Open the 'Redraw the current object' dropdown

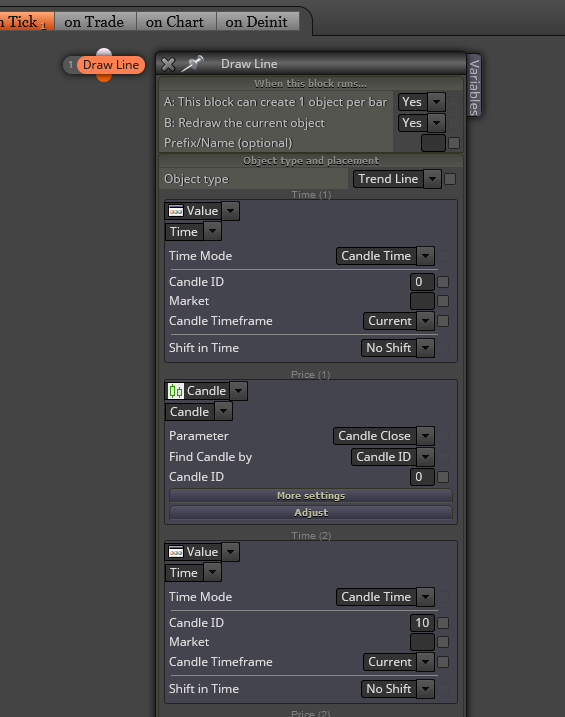coord(421,123)
